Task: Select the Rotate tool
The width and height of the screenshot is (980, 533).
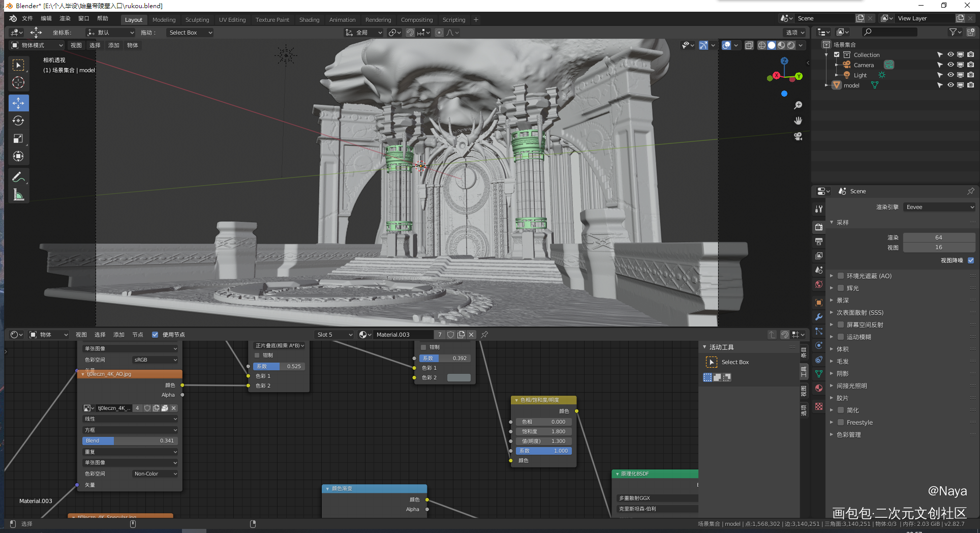Action: click(18, 121)
